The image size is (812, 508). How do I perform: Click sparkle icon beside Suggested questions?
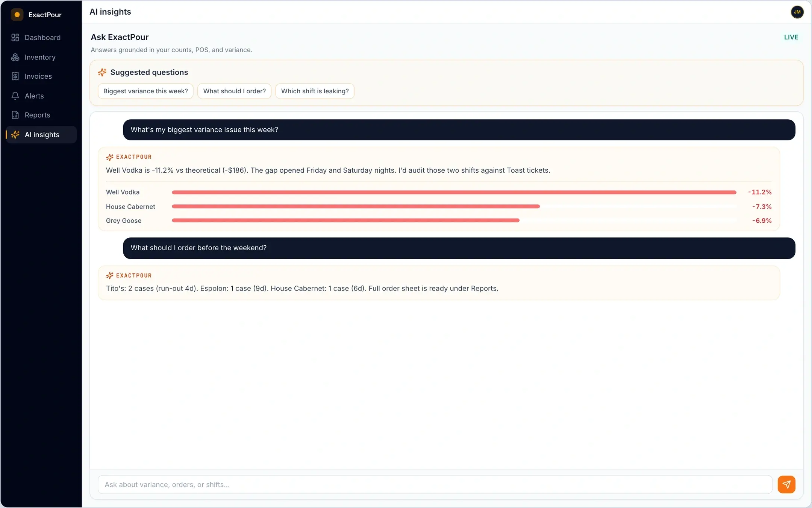click(x=102, y=72)
